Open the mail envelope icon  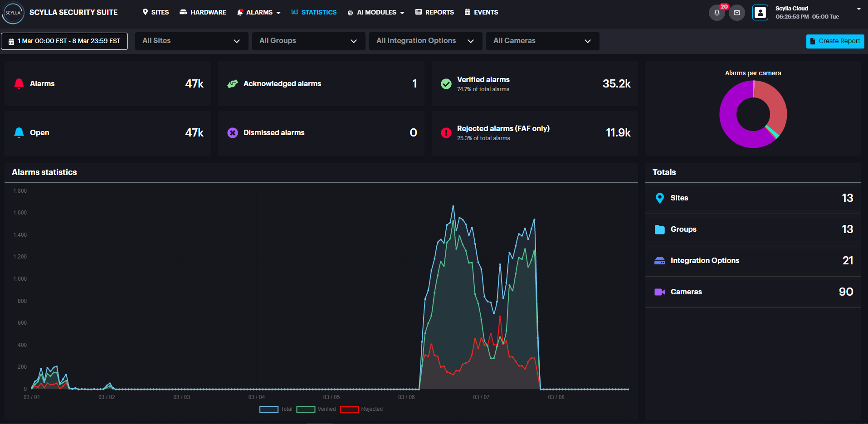737,13
